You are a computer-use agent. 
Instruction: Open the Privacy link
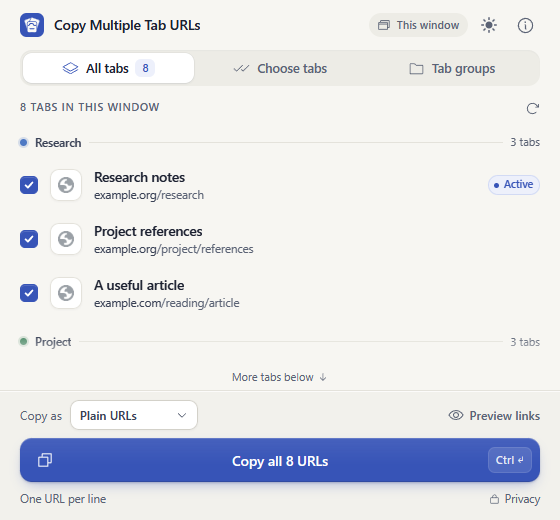click(x=515, y=499)
